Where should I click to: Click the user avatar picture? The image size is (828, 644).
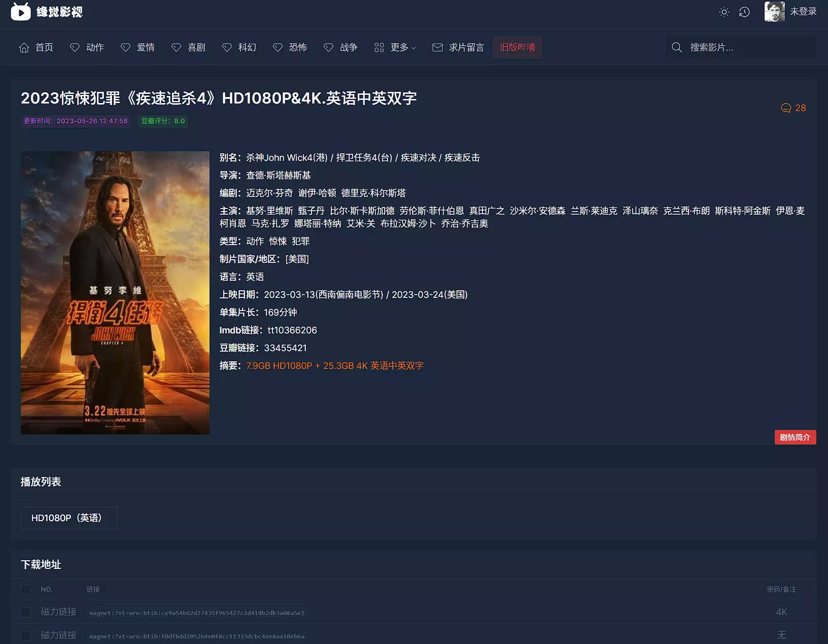774,12
